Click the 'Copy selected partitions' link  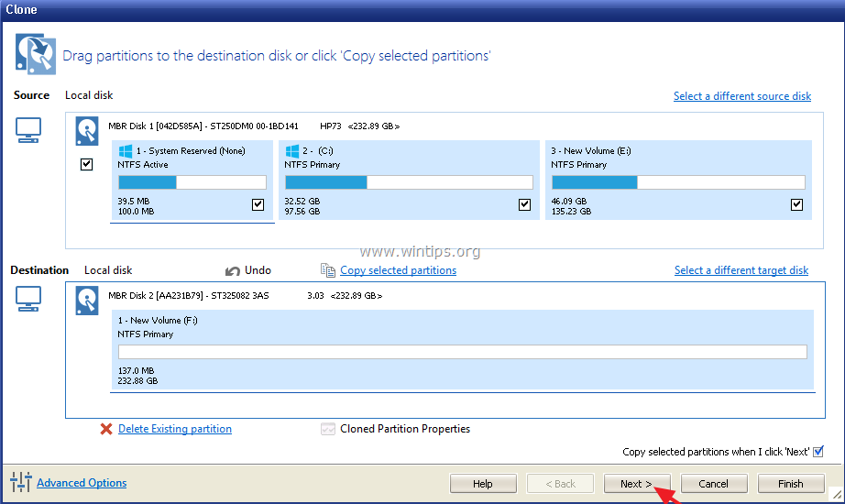click(x=399, y=270)
